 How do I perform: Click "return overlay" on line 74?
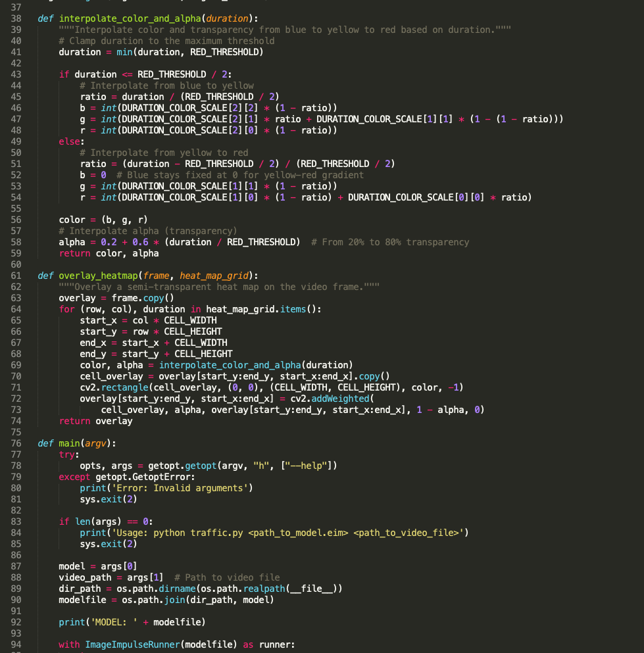pyautogui.click(x=95, y=421)
